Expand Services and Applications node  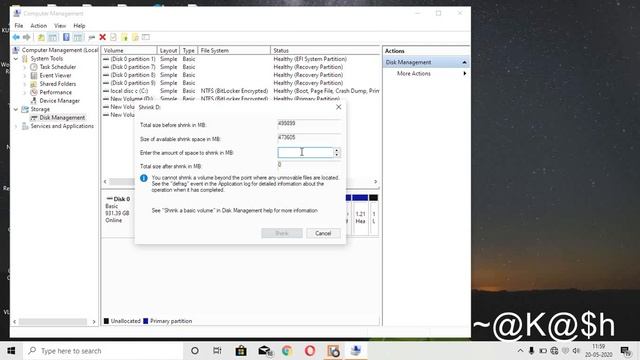pos(16,126)
